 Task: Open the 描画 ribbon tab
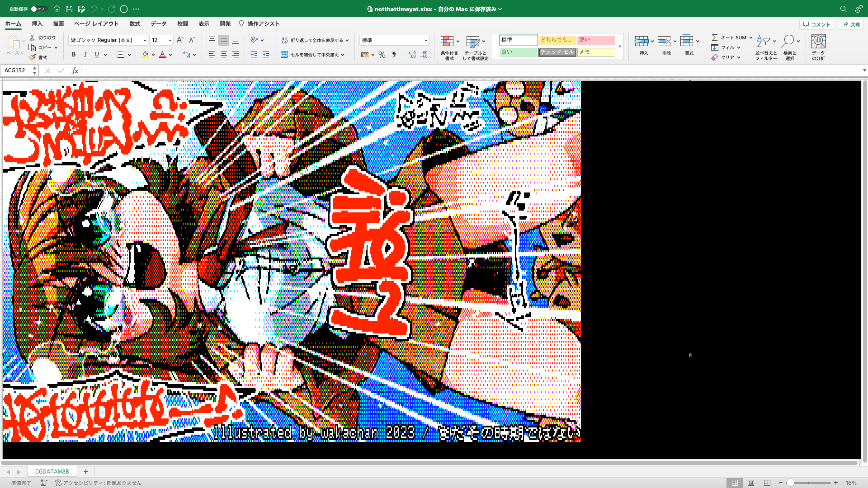coord(58,24)
